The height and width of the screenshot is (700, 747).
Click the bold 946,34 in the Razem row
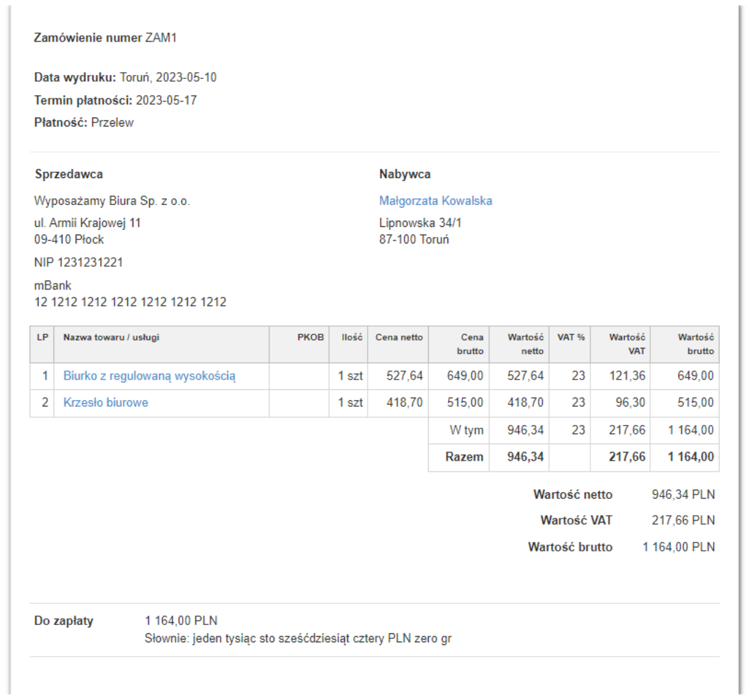(x=526, y=457)
